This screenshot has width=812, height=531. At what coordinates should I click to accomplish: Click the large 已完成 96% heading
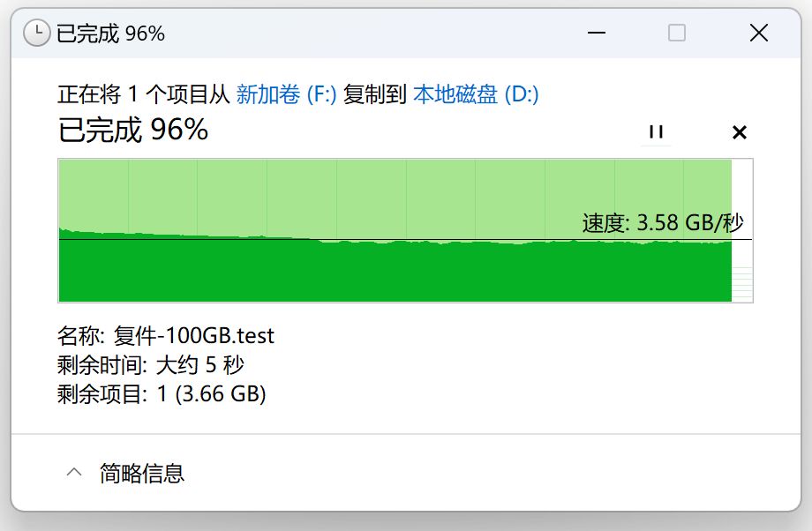pyautogui.click(x=133, y=130)
